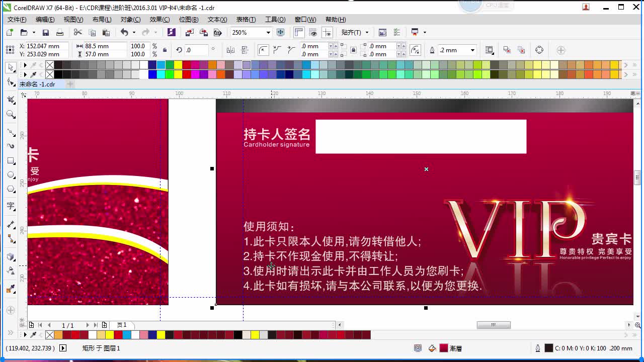Toggle the lock ratio for object scaling

pyautogui.click(x=165, y=50)
